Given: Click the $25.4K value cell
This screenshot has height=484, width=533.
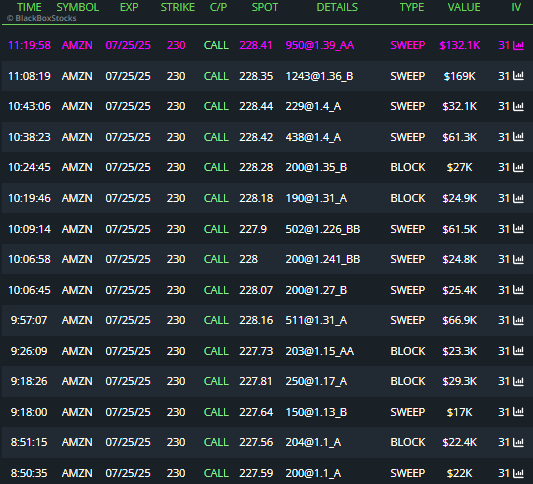Looking at the screenshot, I should (x=460, y=290).
